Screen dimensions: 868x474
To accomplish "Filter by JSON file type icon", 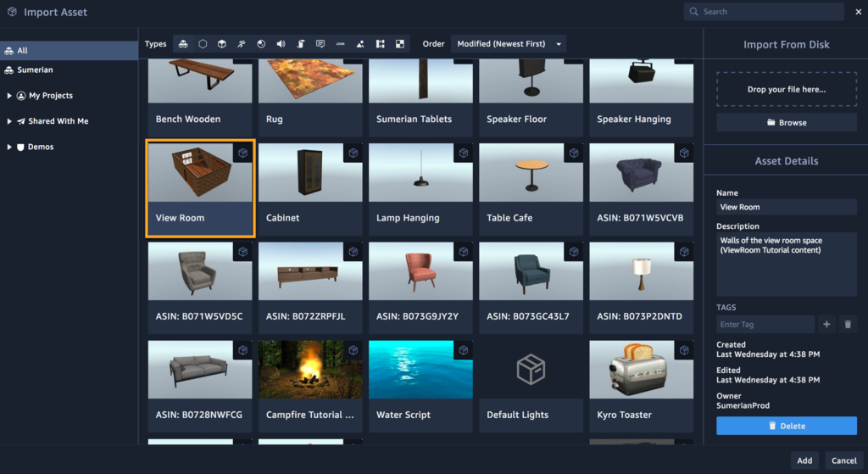I will point(340,44).
